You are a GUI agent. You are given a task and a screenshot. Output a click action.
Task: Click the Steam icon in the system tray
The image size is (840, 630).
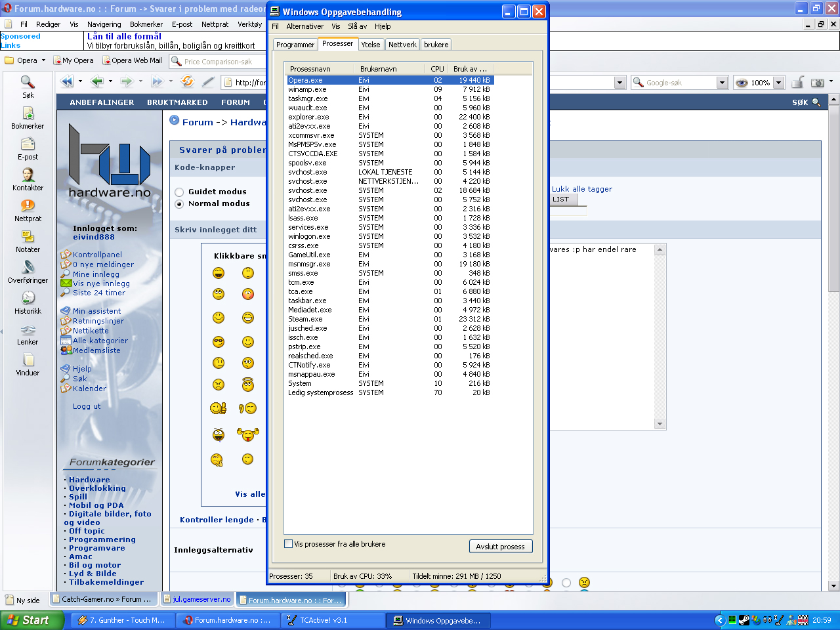[744, 620]
